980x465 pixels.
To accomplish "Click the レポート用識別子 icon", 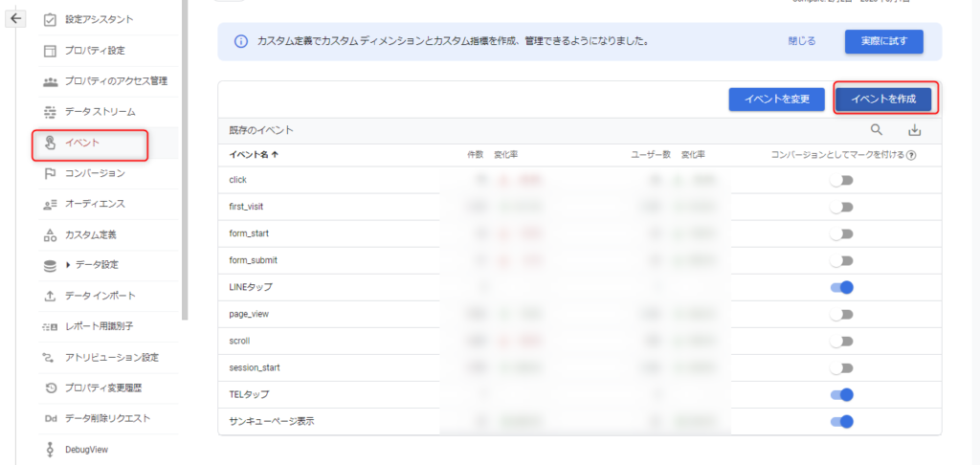I will click(50, 326).
